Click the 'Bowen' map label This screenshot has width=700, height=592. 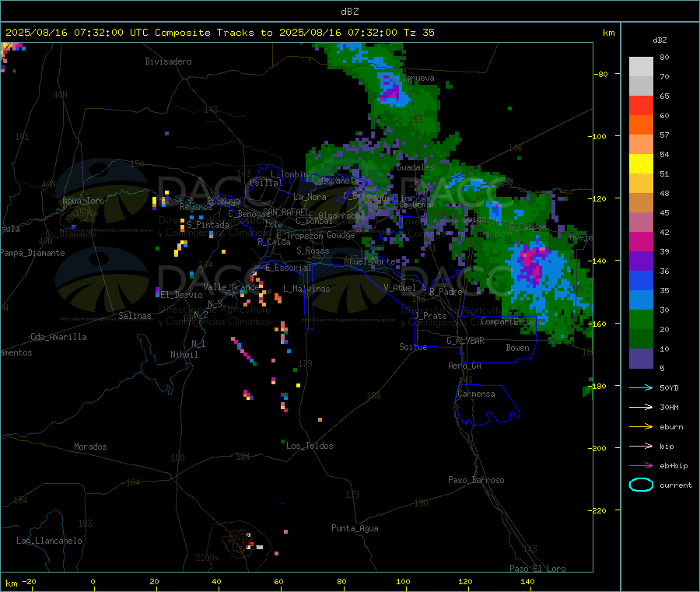click(x=518, y=348)
